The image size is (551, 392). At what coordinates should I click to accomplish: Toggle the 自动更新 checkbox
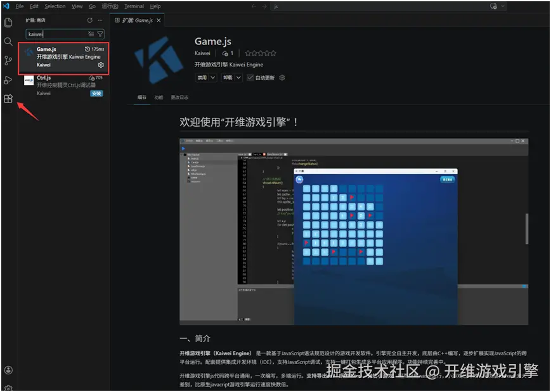click(x=250, y=77)
